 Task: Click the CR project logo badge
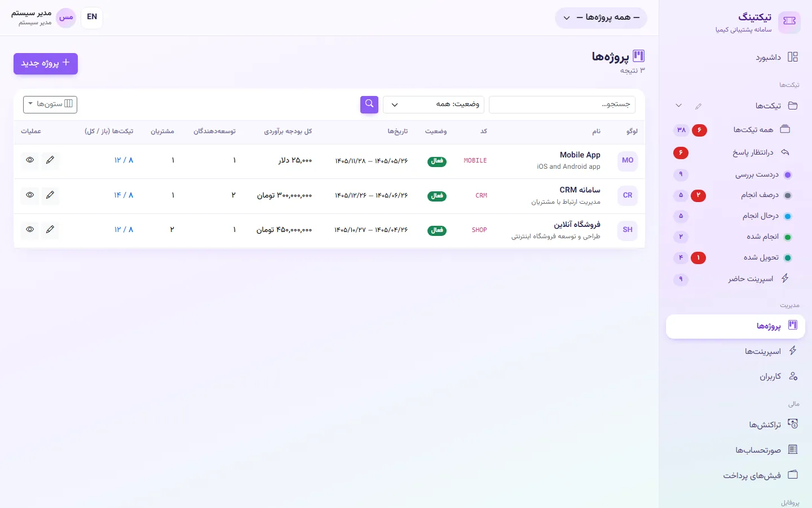coord(628,195)
